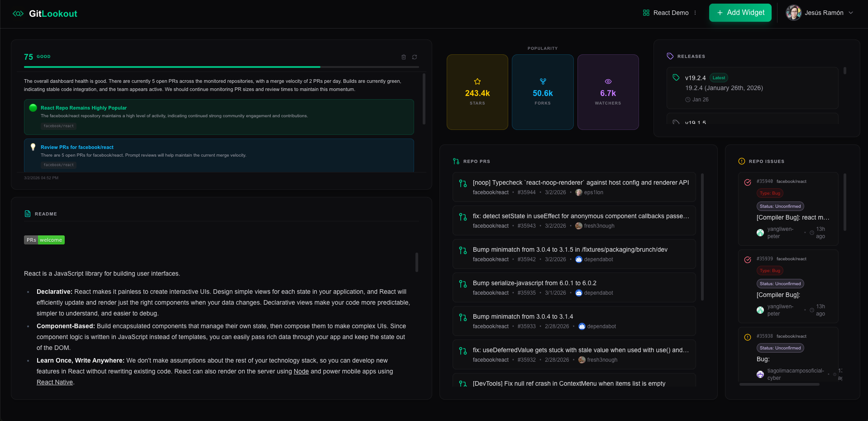Viewport: 868px width, 421px height.
Task: Click the open-issue icon of issue #35938
Action: [x=748, y=337]
